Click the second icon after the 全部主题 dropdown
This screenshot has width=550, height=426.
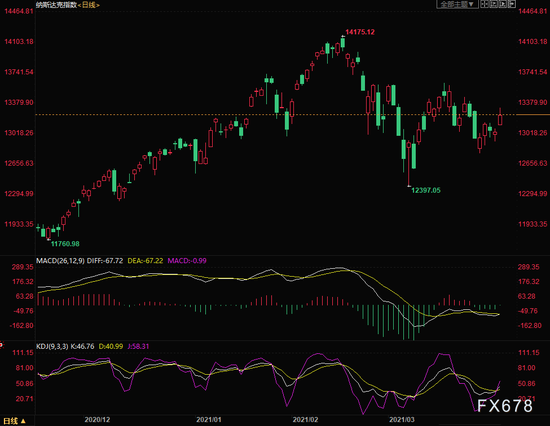[x=494, y=4]
